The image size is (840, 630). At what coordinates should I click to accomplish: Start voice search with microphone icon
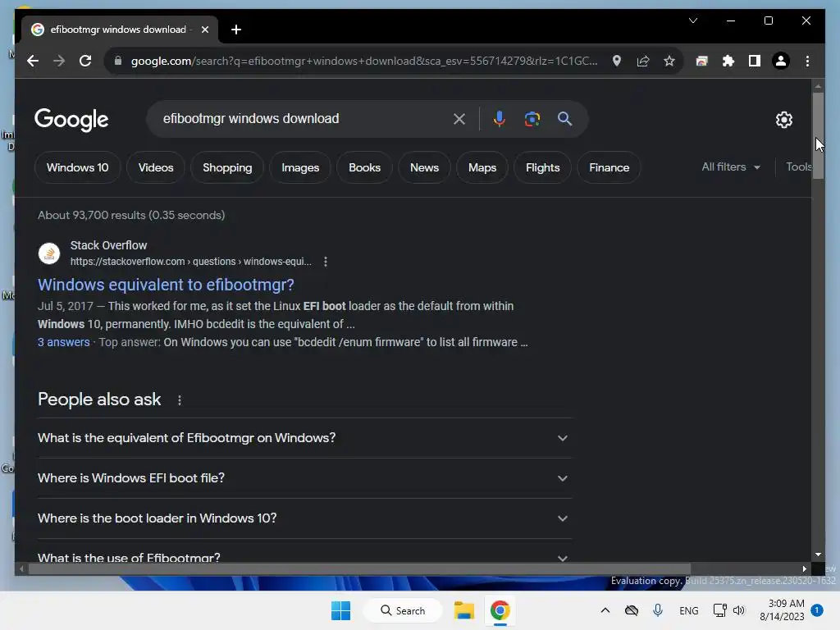pyautogui.click(x=500, y=119)
